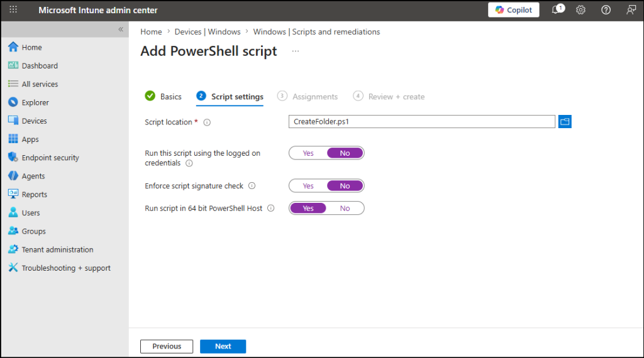Show info for 64 bit PowerShell Host

(270, 209)
